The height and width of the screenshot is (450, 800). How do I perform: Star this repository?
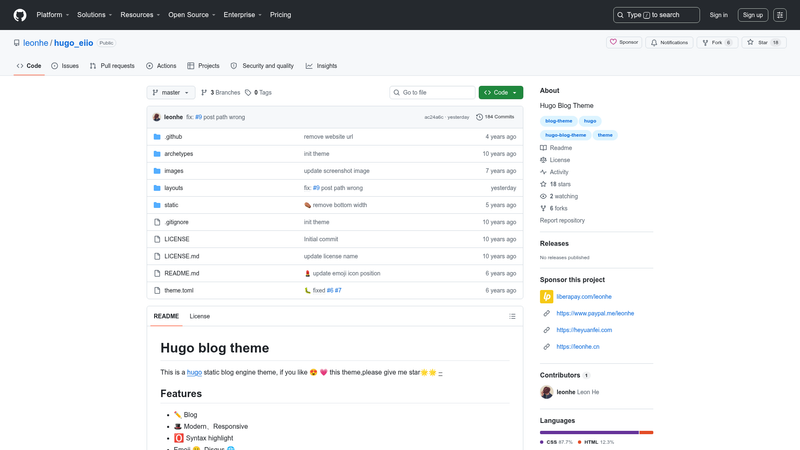[x=764, y=42]
